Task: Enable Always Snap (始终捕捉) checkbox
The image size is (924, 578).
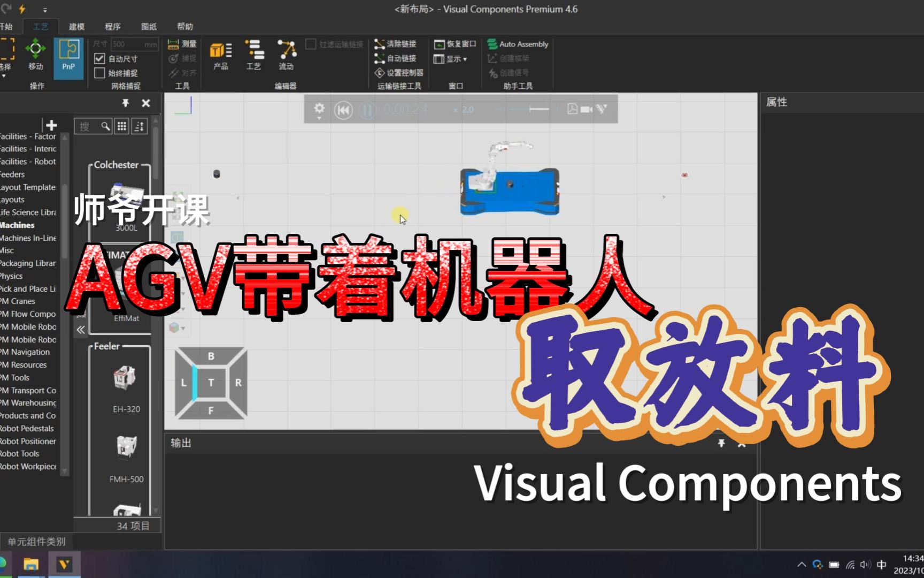Action: (99, 73)
